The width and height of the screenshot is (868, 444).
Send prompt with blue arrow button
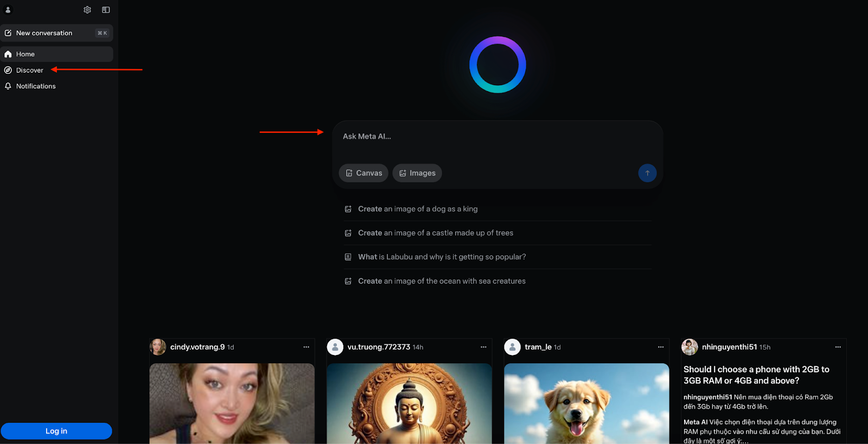pos(647,173)
